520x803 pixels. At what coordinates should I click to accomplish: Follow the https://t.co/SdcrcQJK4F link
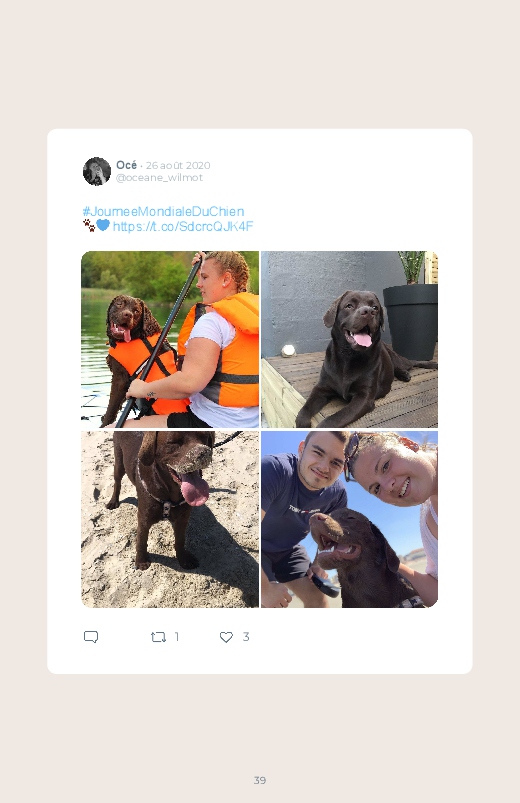[x=183, y=226]
